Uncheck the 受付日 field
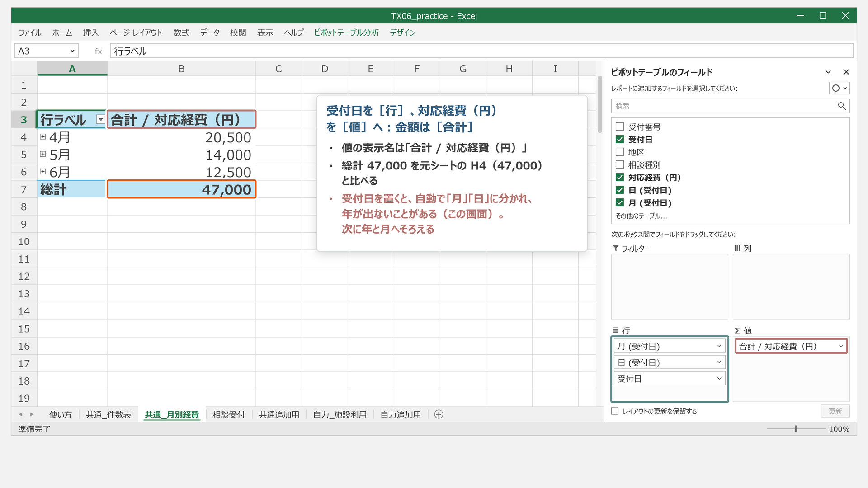The height and width of the screenshot is (488, 868). point(620,139)
